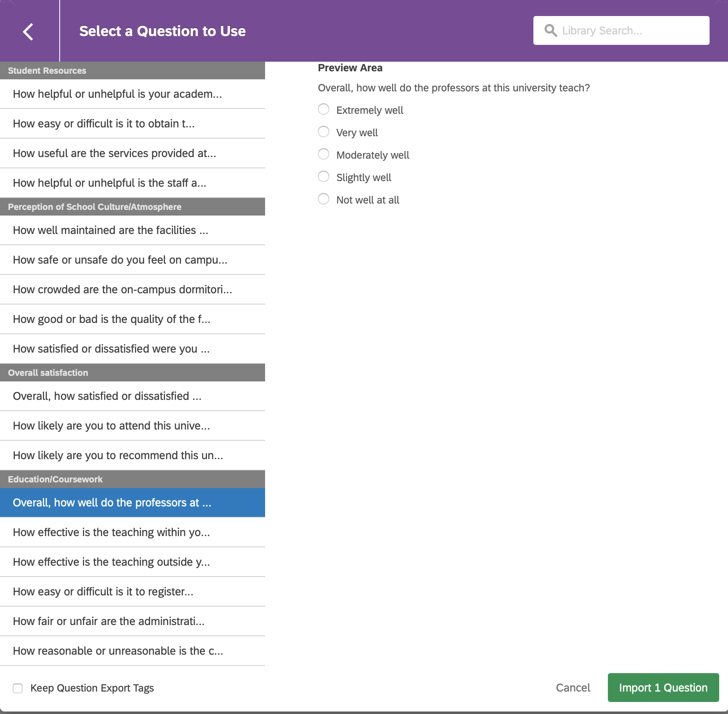Viewport: 728px width, 714px height.
Task: Choose the 'Moderately well' radio button
Action: [324, 154]
